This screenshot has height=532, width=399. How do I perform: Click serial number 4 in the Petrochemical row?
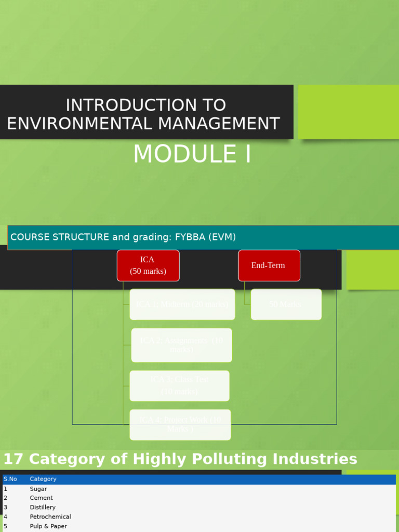click(5, 516)
